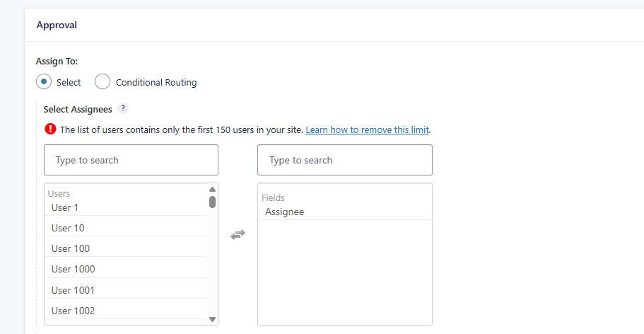Select User 10 in the users list

point(68,228)
